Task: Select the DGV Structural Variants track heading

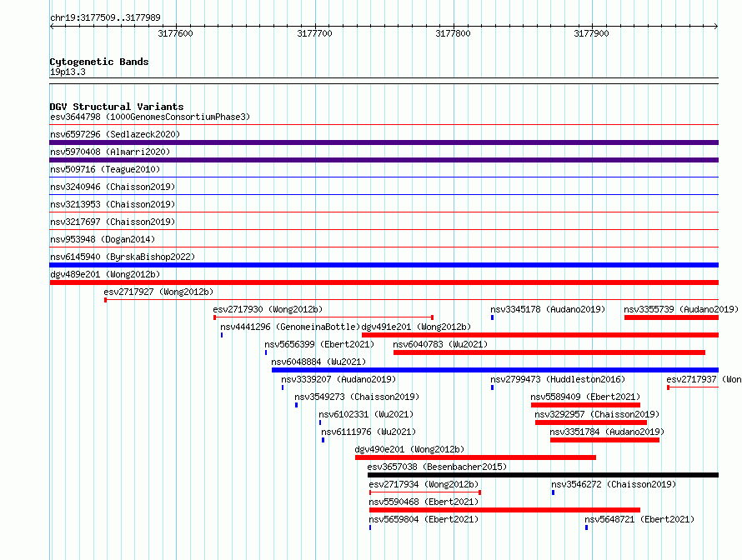Action: pos(117,107)
